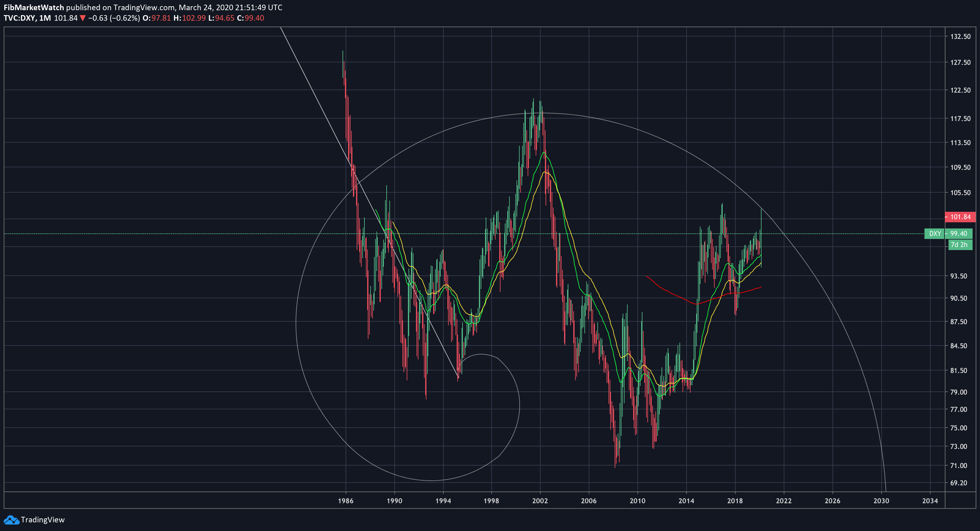Click the 109.50 price axis label
This screenshot has width=980, height=531.
point(960,168)
